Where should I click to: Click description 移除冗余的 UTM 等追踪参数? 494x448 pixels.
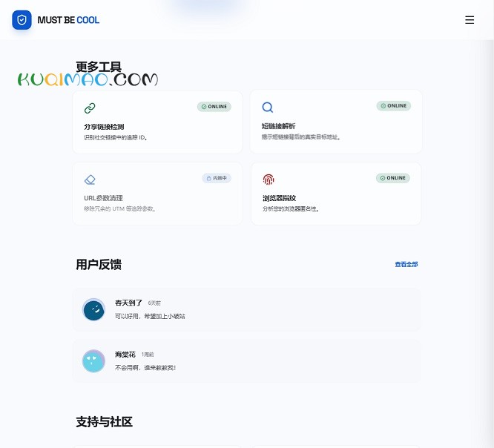pos(119,209)
